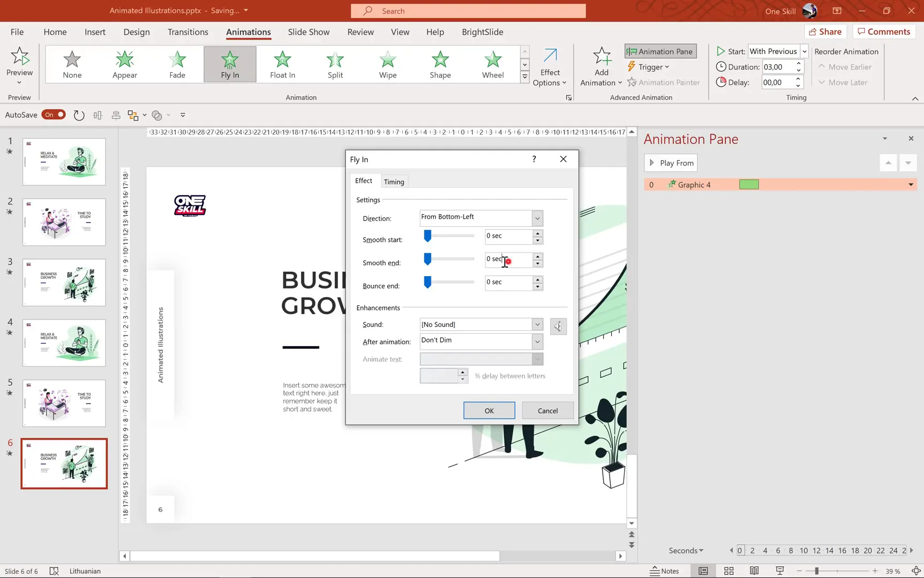Select the Float In animation
The width and height of the screenshot is (924, 578).
[282, 64]
